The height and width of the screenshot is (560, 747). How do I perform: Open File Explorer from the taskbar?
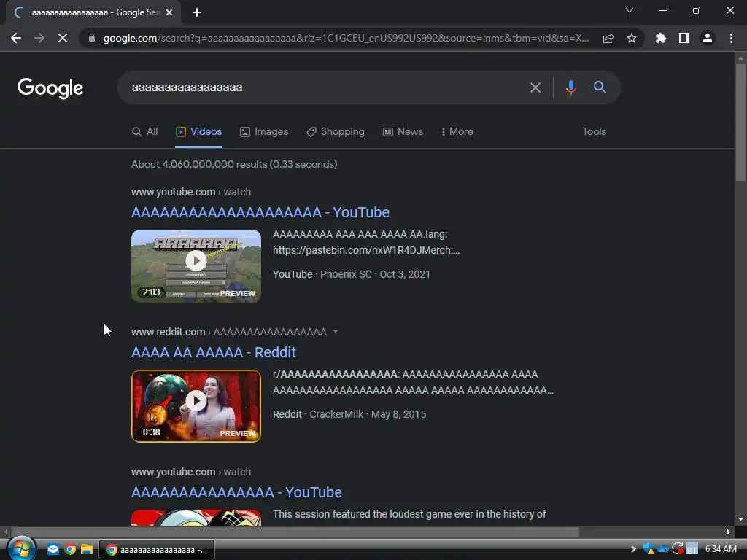point(87,550)
